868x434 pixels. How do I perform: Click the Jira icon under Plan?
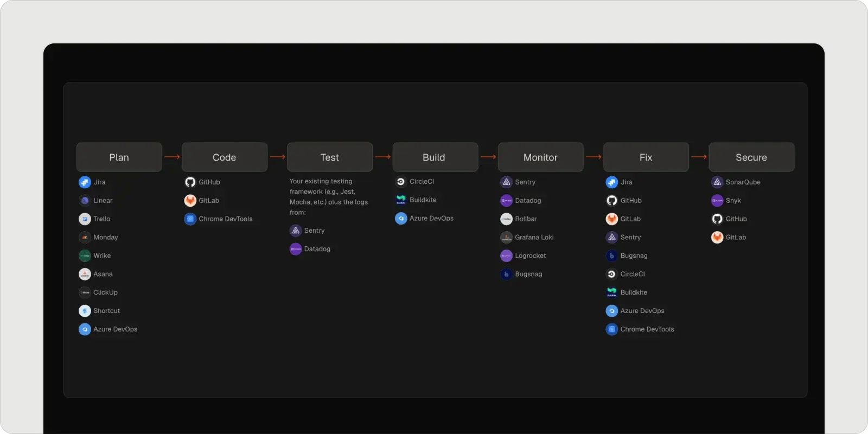pyautogui.click(x=85, y=182)
